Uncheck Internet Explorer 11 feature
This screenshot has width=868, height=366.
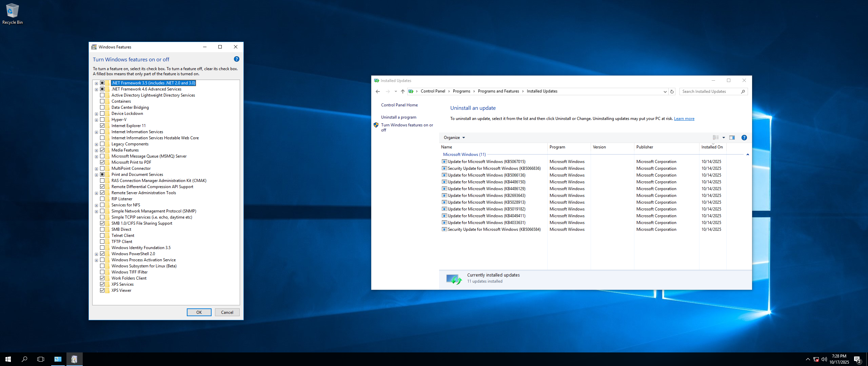[x=102, y=126]
